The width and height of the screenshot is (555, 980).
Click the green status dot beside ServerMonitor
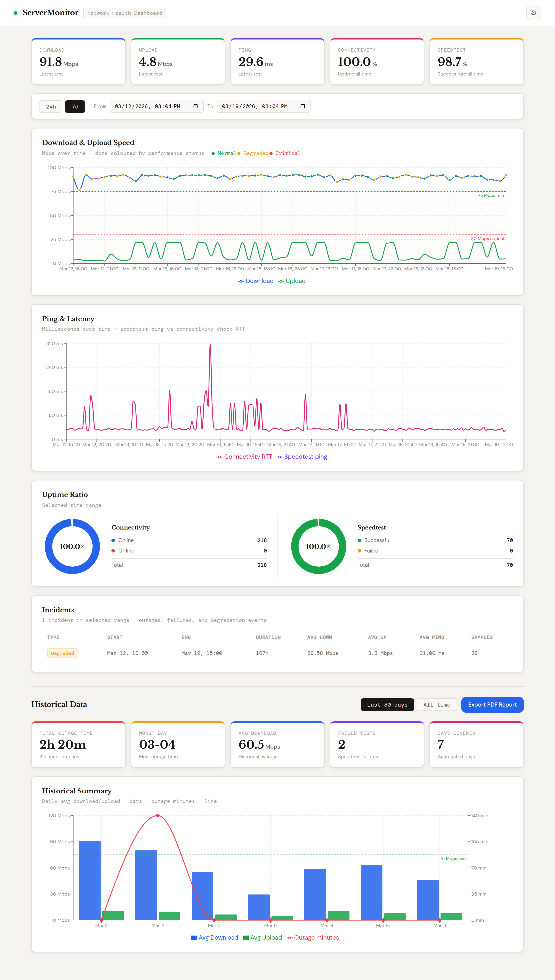pos(16,13)
